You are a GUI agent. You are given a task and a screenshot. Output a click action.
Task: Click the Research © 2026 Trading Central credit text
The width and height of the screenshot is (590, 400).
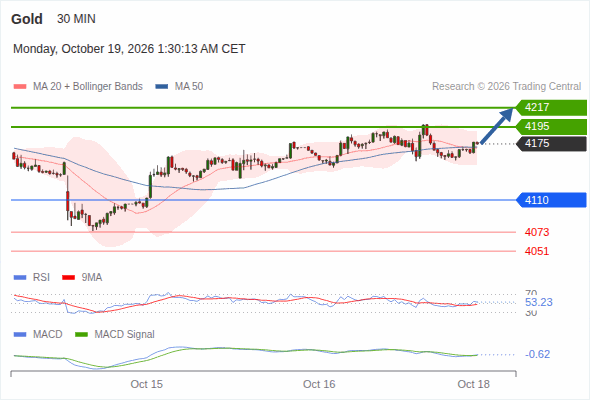pos(506,87)
